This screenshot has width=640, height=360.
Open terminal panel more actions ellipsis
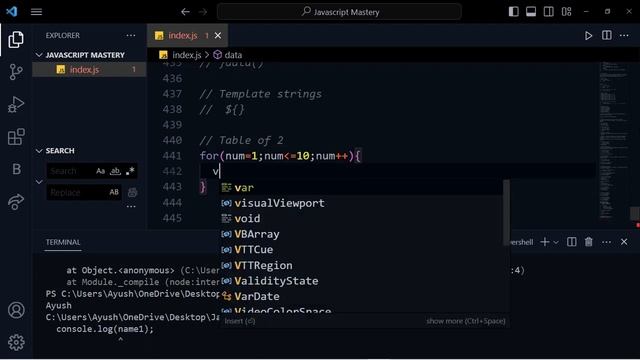[x=607, y=242]
